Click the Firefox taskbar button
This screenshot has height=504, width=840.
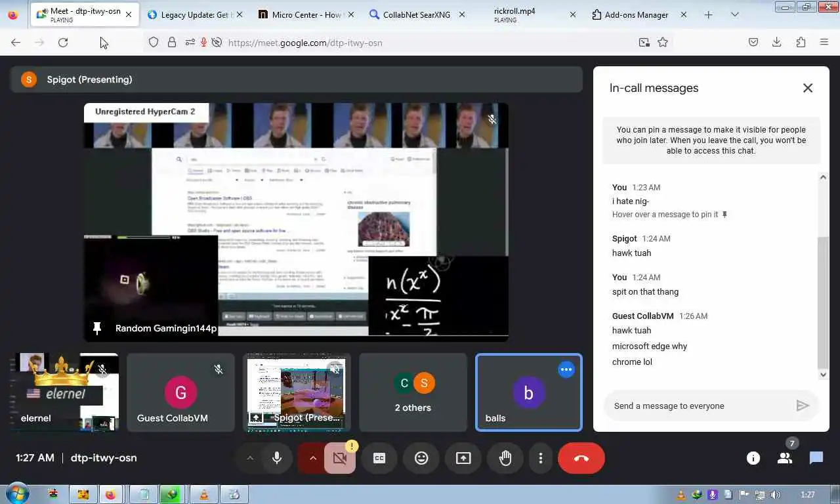pyautogui.click(x=110, y=494)
